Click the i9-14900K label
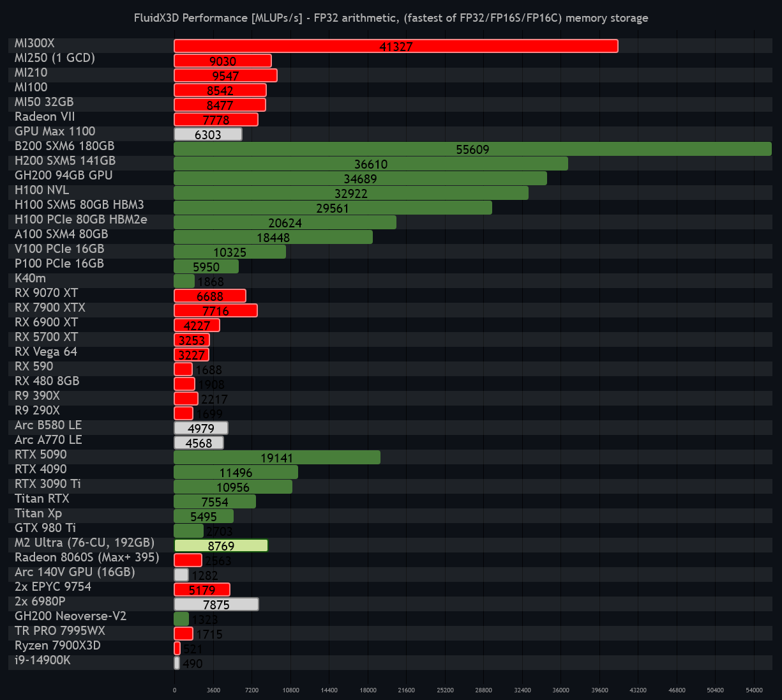The image size is (782, 700). [x=43, y=660]
